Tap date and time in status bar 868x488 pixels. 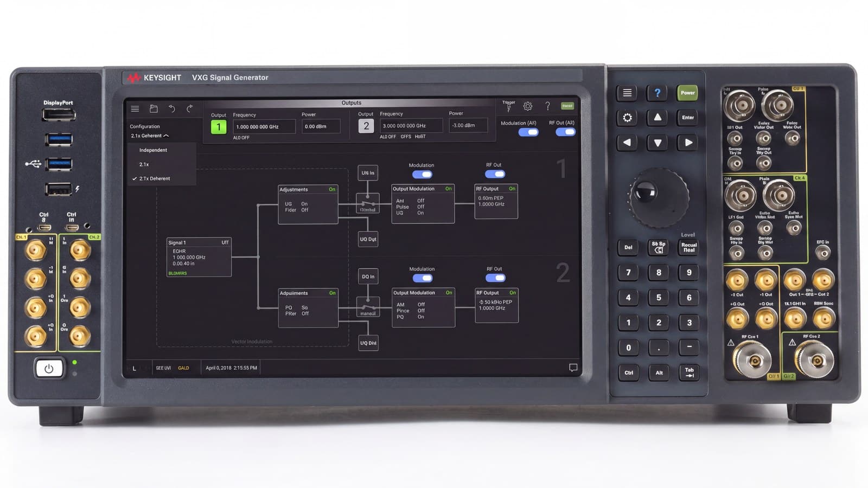(x=231, y=368)
